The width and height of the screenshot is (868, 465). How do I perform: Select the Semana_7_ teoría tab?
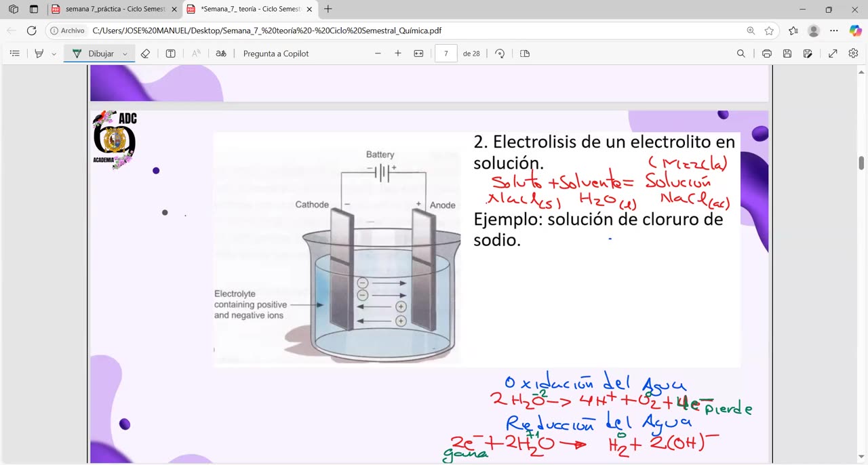click(250, 9)
